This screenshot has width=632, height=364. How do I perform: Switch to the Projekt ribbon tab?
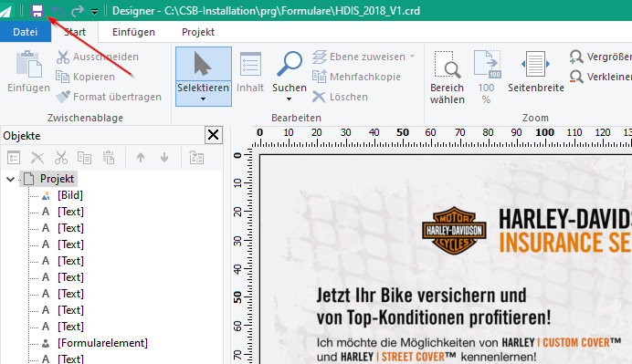(x=198, y=32)
